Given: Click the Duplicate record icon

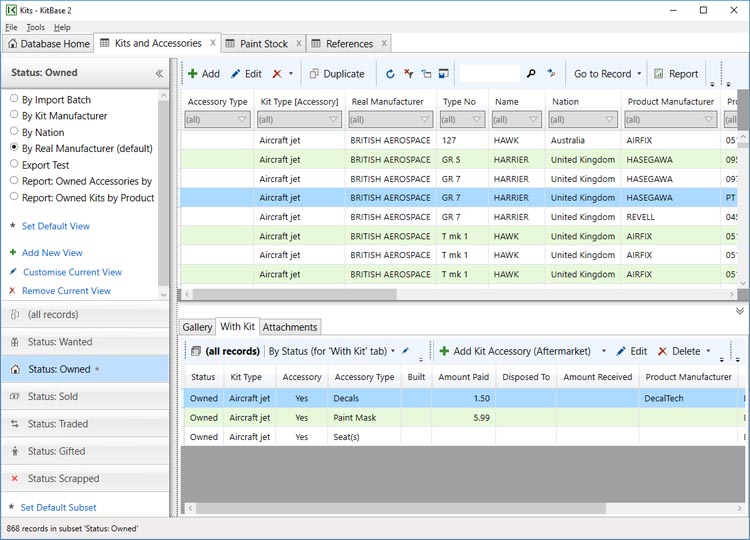Looking at the screenshot, I should (314, 74).
